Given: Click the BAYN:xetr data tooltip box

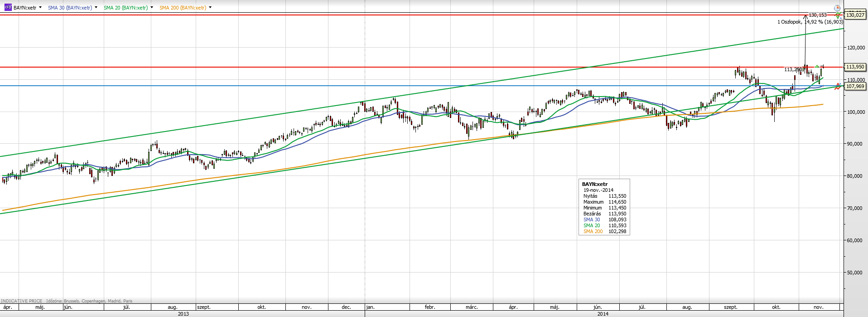Looking at the screenshot, I should [x=604, y=207].
